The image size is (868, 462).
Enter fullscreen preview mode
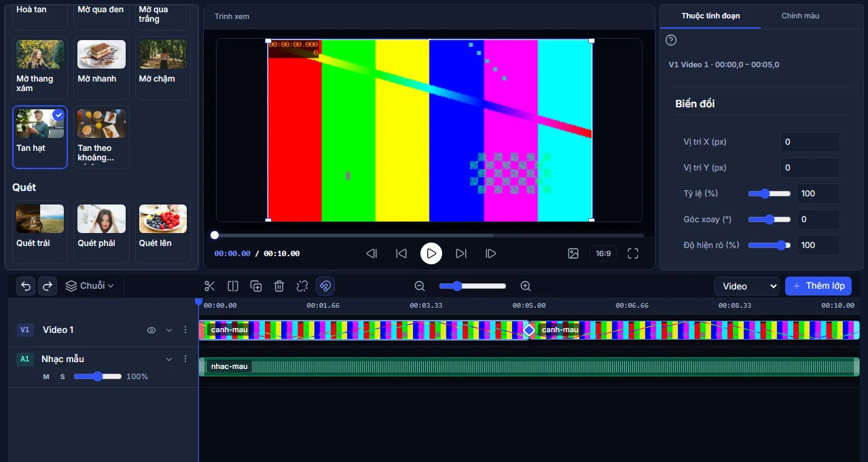click(x=633, y=253)
